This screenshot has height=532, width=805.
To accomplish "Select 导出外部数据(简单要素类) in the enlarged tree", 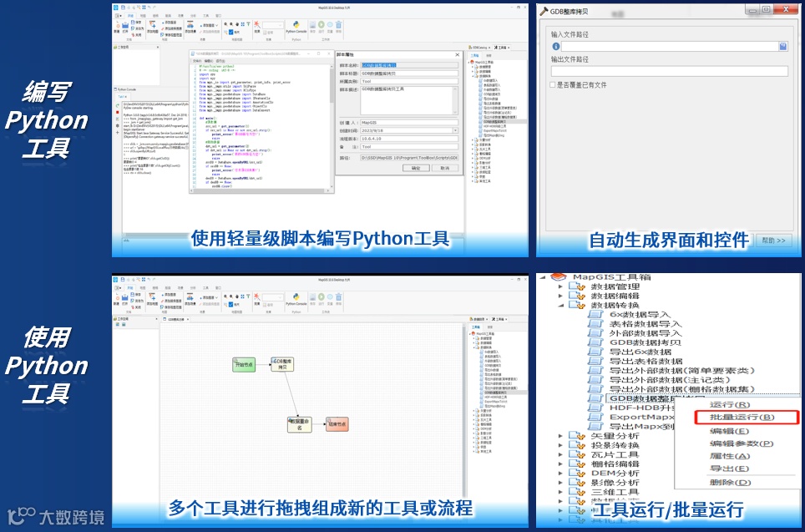I will click(681, 370).
